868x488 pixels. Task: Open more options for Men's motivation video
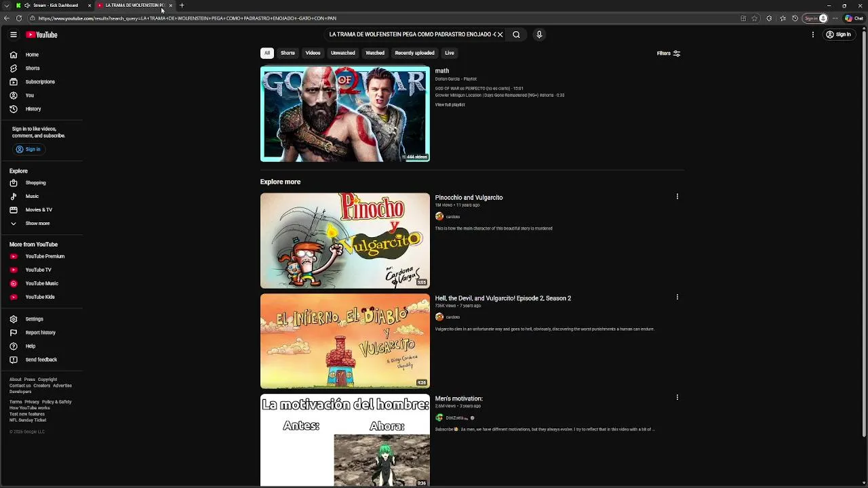click(x=677, y=397)
